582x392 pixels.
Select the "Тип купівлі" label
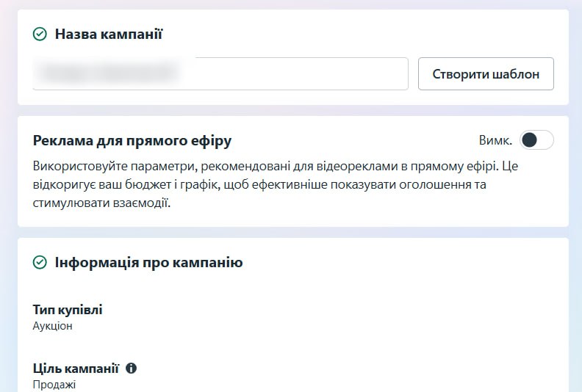(x=68, y=309)
